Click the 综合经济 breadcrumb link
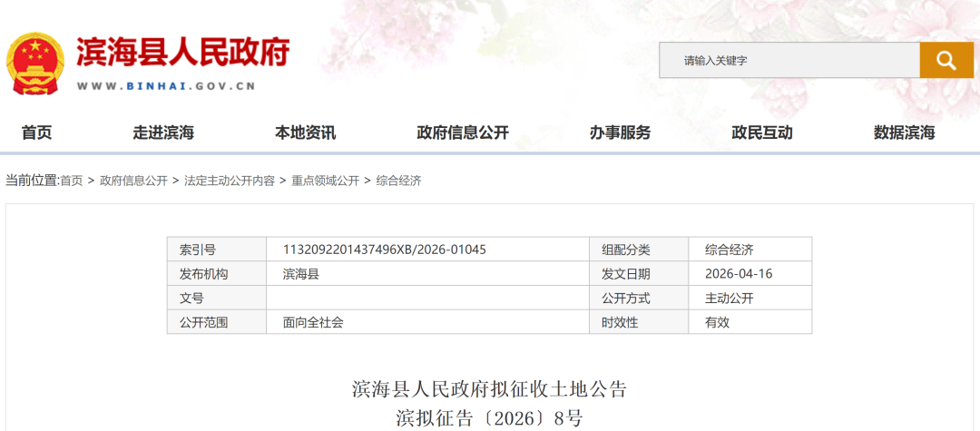This screenshot has width=980, height=431. [398, 181]
